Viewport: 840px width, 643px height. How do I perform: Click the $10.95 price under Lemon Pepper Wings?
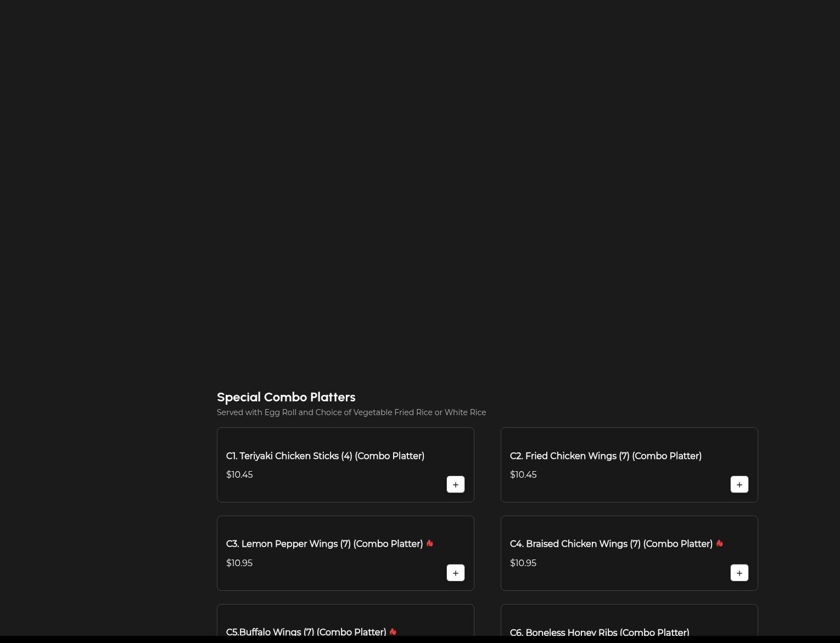[239, 563]
